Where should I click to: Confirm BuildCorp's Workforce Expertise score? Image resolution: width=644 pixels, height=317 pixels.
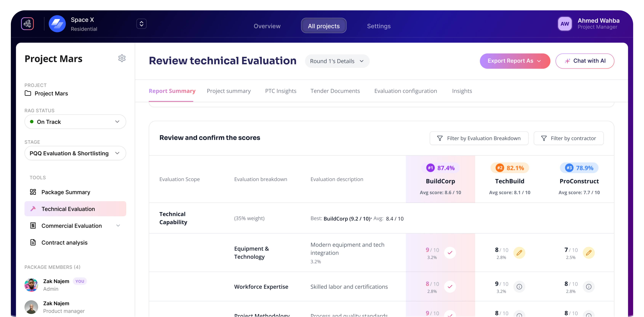[x=450, y=287]
